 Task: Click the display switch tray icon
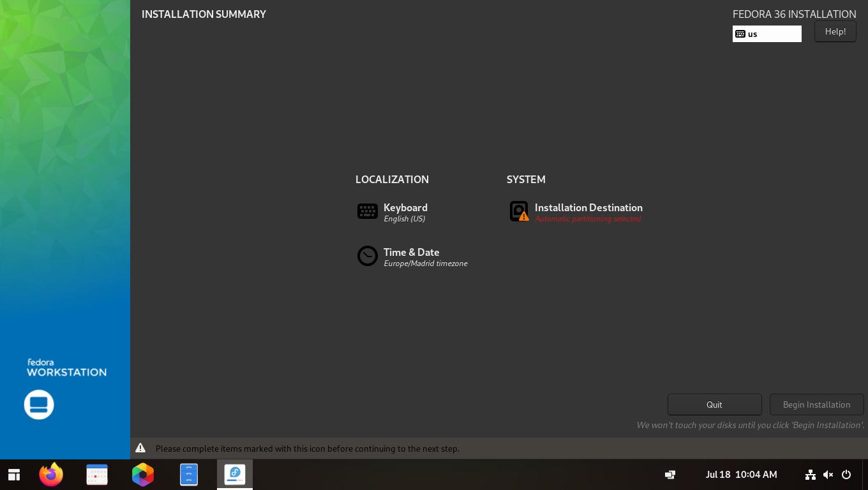670,475
